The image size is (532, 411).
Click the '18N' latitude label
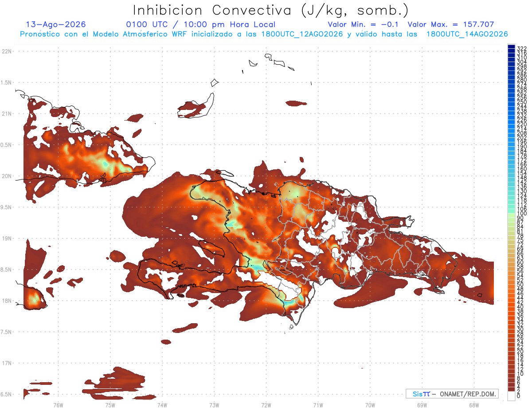[x=7, y=301]
